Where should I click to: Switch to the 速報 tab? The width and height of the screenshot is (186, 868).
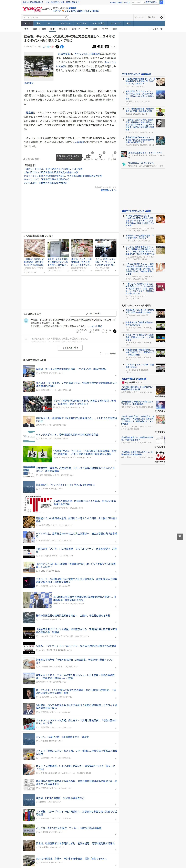coord(38,24)
